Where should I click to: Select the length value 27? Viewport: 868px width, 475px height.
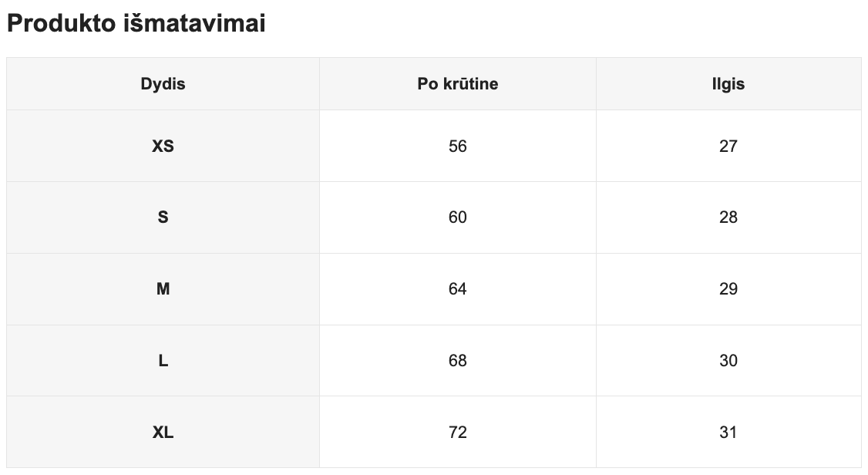click(728, 146)
